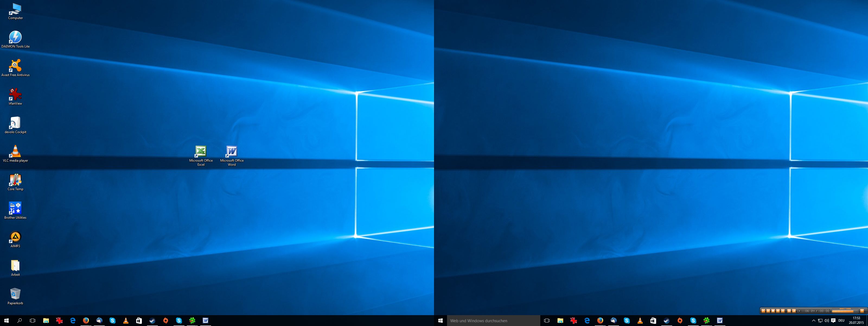Expand the AIMP mini player with the up arrow

tap(862, 311)
